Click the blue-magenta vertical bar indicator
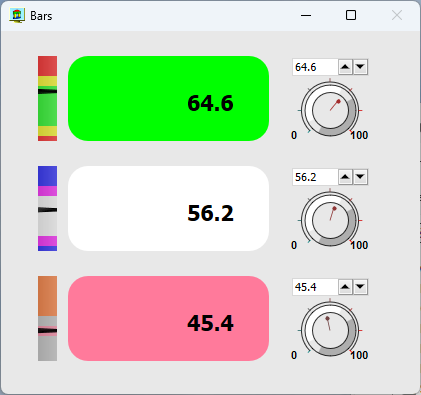421x395 pixels. coord(47,208)
